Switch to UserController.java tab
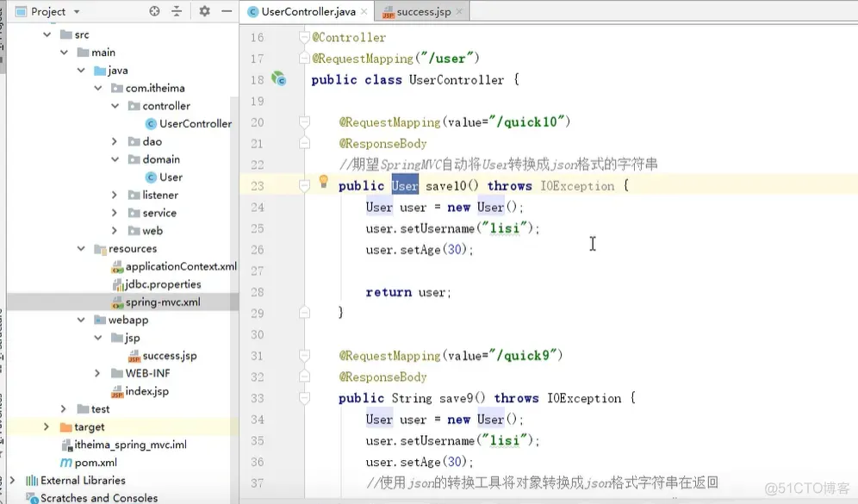The height and width of the screenshot is (504, 858). 308,11
